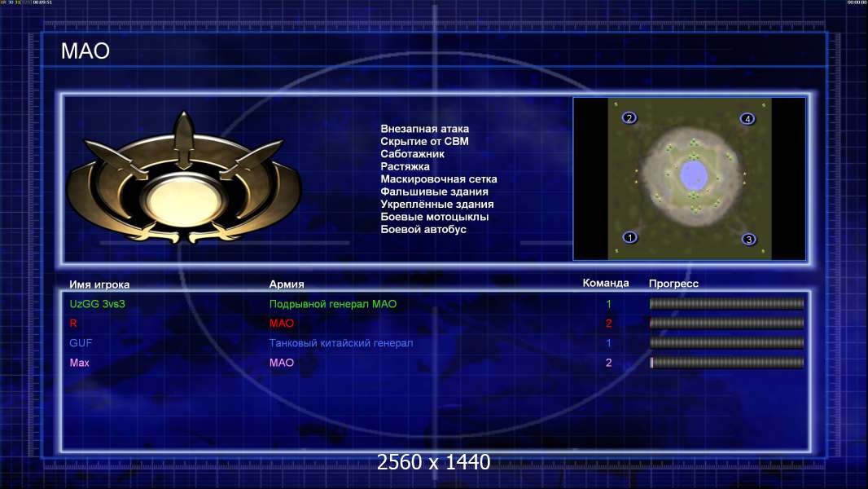Image resolution: width=868 pixels, height=489 pixels.
Task: Click team number of player Max
Action: [609, 363]
